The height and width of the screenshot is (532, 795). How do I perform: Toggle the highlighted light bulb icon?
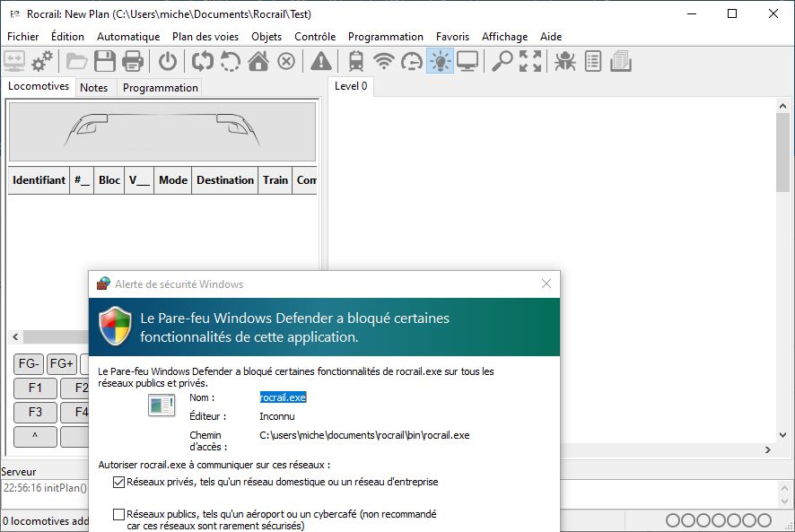click(x=440, y=61)
